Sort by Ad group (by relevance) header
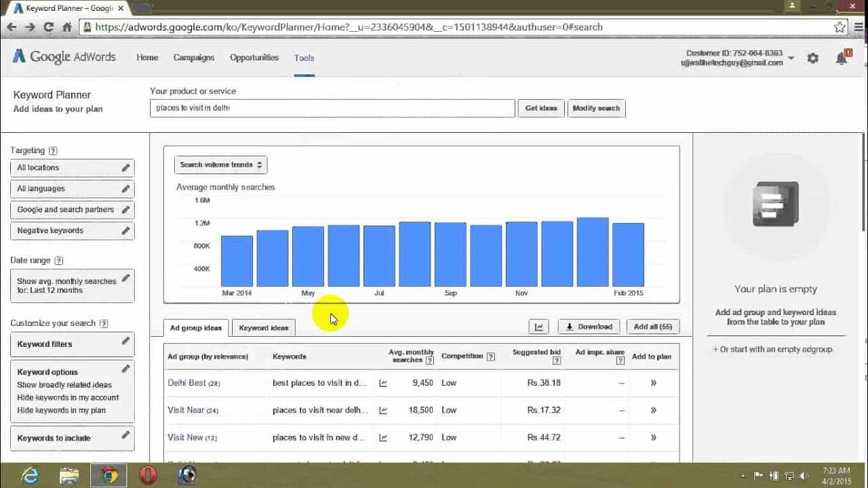This screenshot has height=488, width=868. click(x=208, y=357)
